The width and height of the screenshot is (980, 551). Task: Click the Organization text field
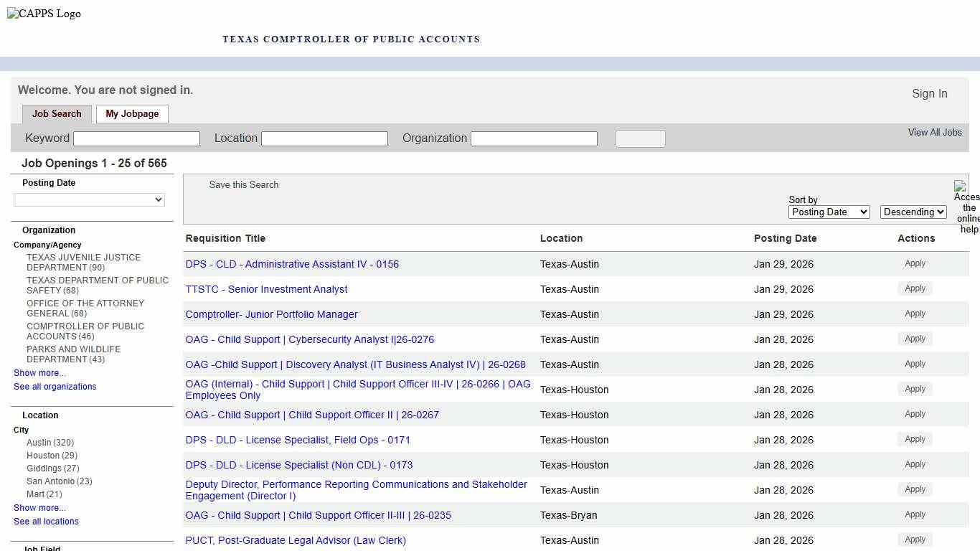coord(534,138)
